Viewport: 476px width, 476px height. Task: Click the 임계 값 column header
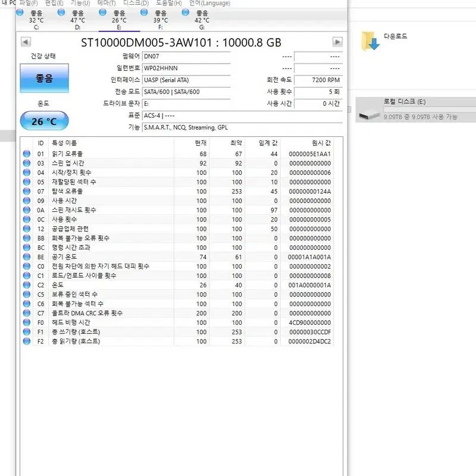[262, 143]
